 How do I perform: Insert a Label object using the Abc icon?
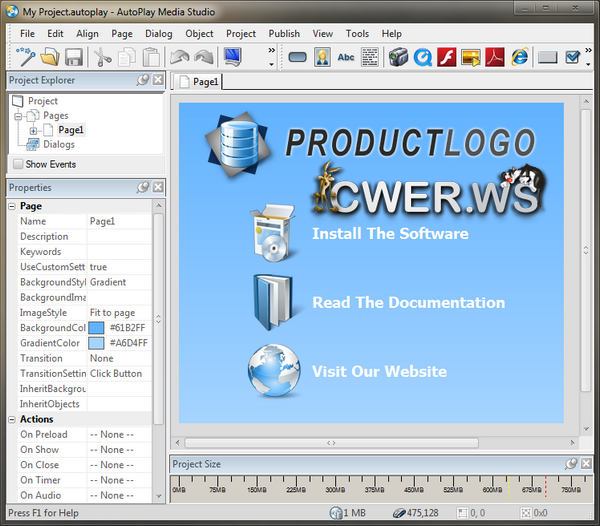[x=346, y=57]
